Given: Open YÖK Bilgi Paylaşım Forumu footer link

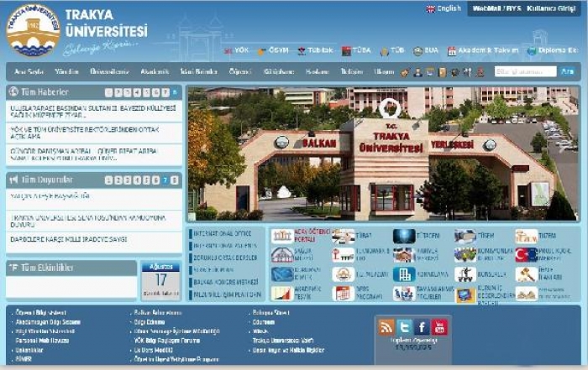Looking at the screenshot, I should pos(167,341).
